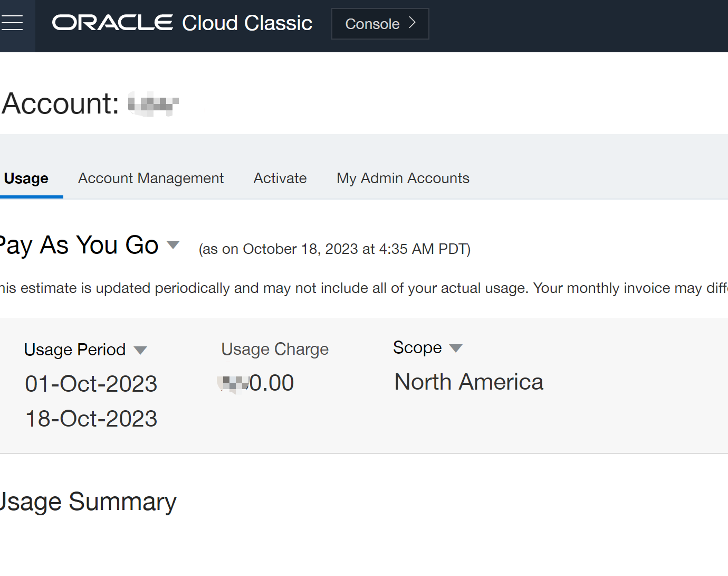Click the 01-Oct-2023 start date
This screenshot has width=728, height=576.
[x=91, y=384]
